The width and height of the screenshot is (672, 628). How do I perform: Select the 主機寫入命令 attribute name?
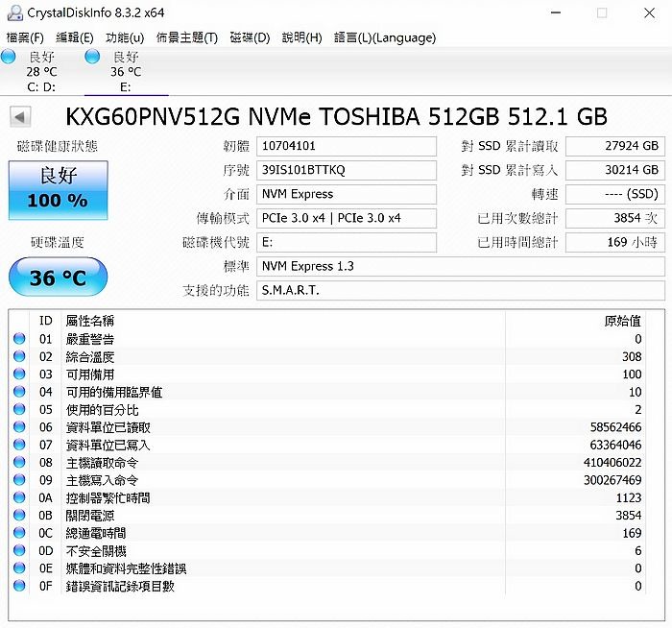[102, 480]
